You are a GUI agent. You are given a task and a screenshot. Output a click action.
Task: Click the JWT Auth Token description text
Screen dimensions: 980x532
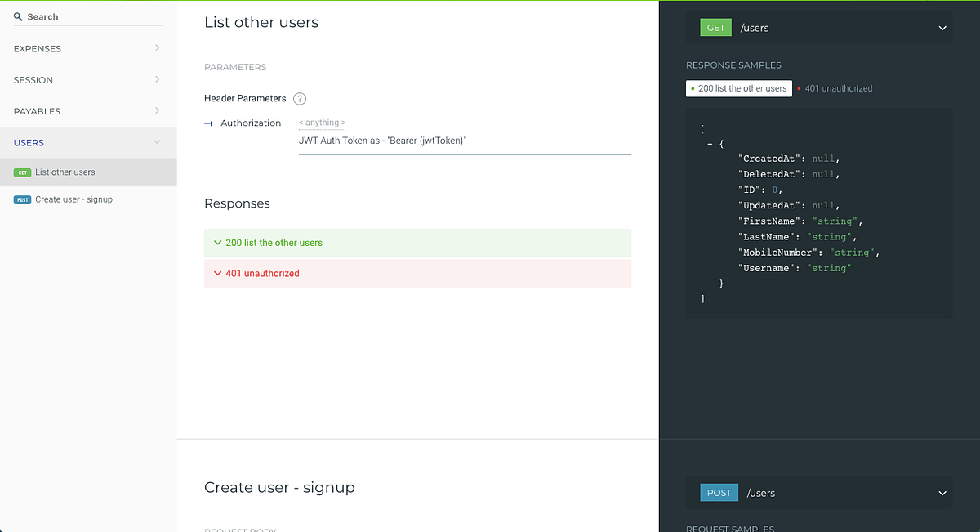pos(382,141)
